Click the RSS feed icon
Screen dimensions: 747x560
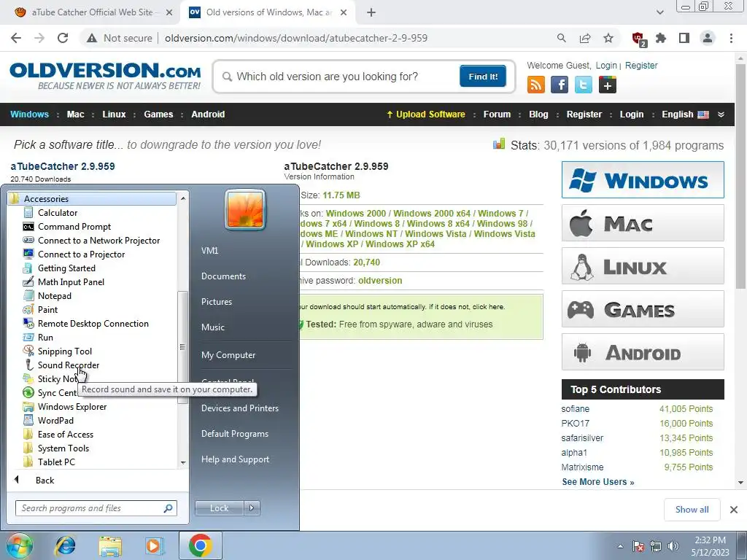[x=536, y=85]
